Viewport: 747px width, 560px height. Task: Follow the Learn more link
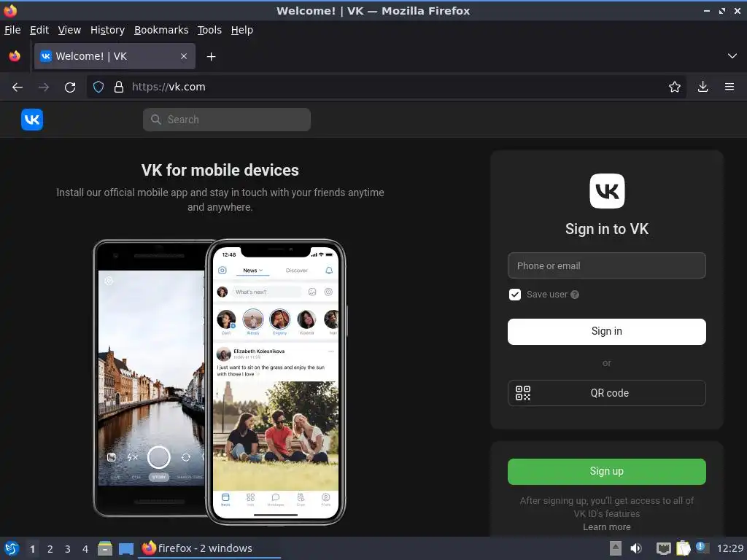pyautogui.click(x=607, y=526)
